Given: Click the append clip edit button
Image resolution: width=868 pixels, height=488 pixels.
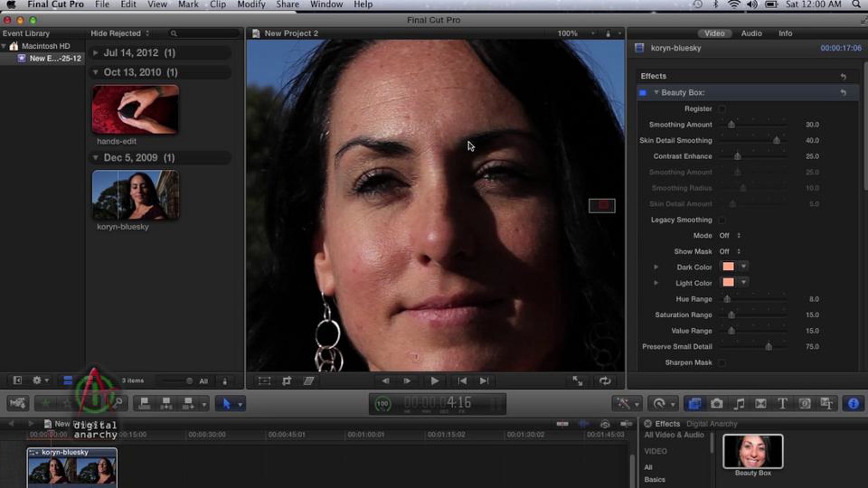Looking at the screenshot, I should (x=189, y=403).
